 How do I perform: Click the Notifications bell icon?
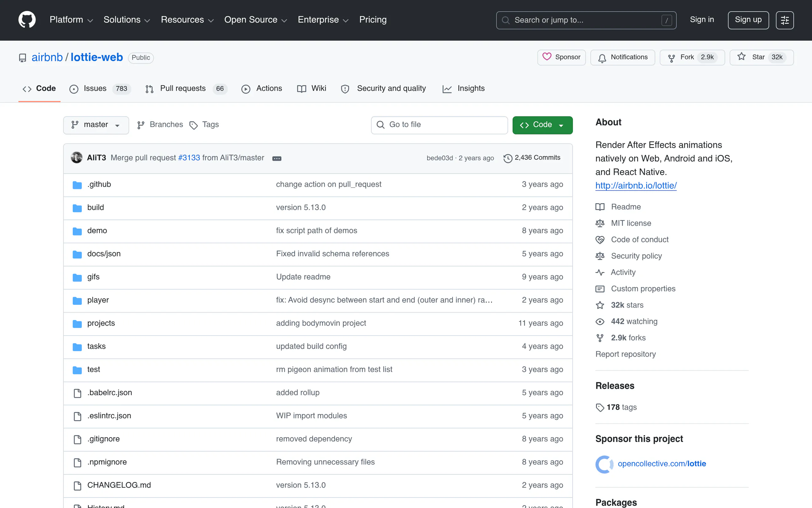pyautogui.click(x=602, y=58)
